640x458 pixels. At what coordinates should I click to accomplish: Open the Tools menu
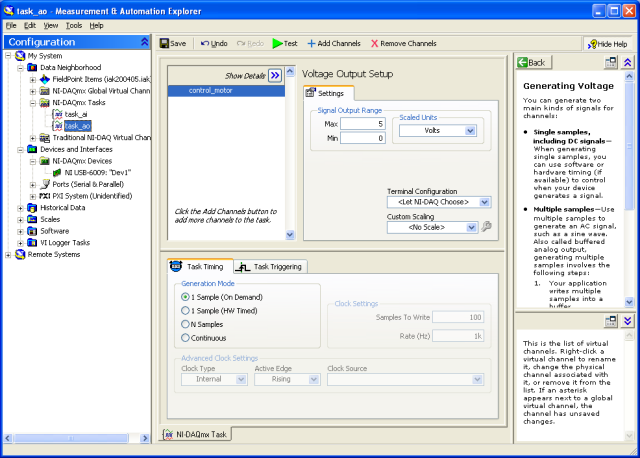pos(74,25)
